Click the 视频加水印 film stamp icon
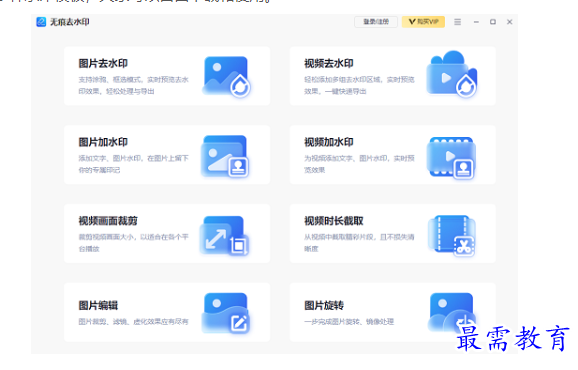 [451, 158]
